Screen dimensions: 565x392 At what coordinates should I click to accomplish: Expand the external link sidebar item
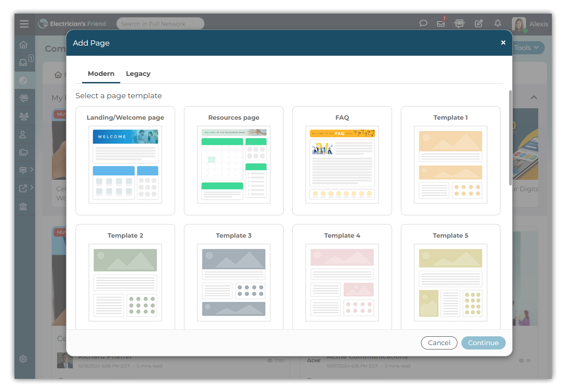26,188
